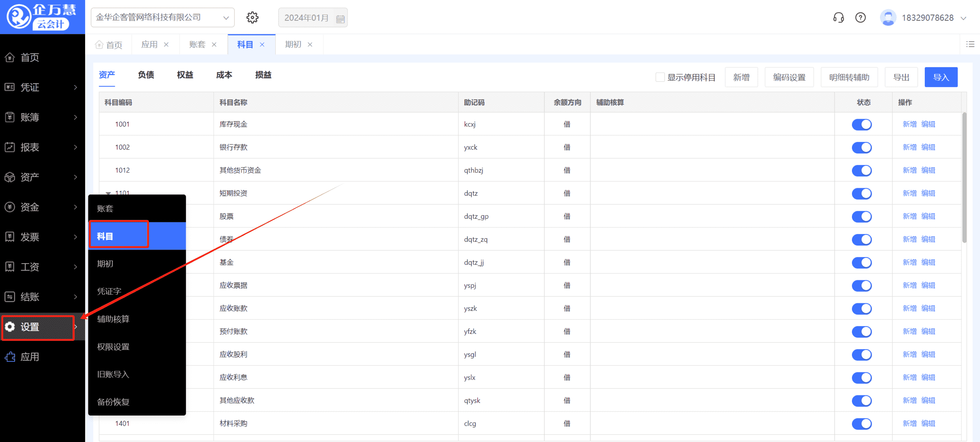This screenshot has height=442, width=980.
Task: Disable the 银行存款 status toggle
Action: point(861,147)
